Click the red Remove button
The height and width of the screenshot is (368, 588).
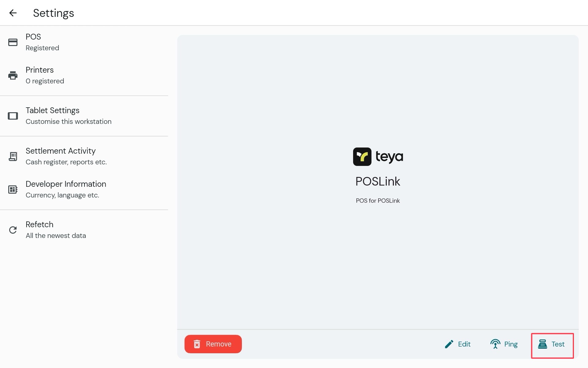pyautogui.click(x=213, y=344)
